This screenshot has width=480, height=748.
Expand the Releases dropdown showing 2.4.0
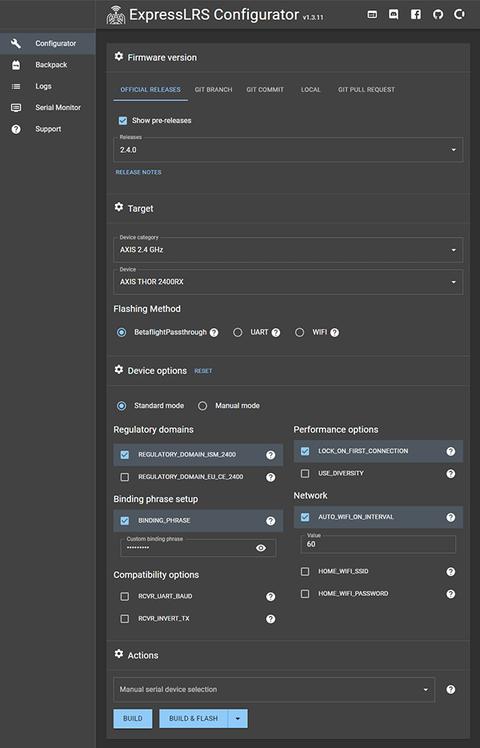[x=288, y=150]
